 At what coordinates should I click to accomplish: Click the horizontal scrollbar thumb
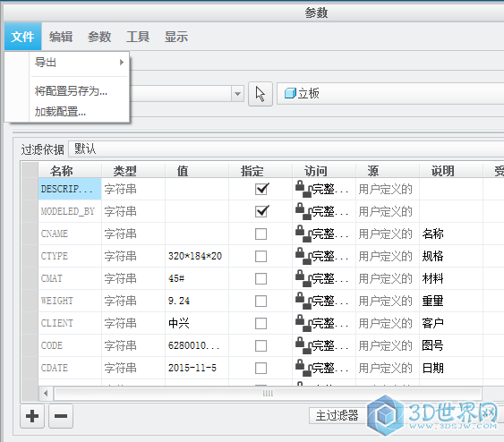pos(268,393)
